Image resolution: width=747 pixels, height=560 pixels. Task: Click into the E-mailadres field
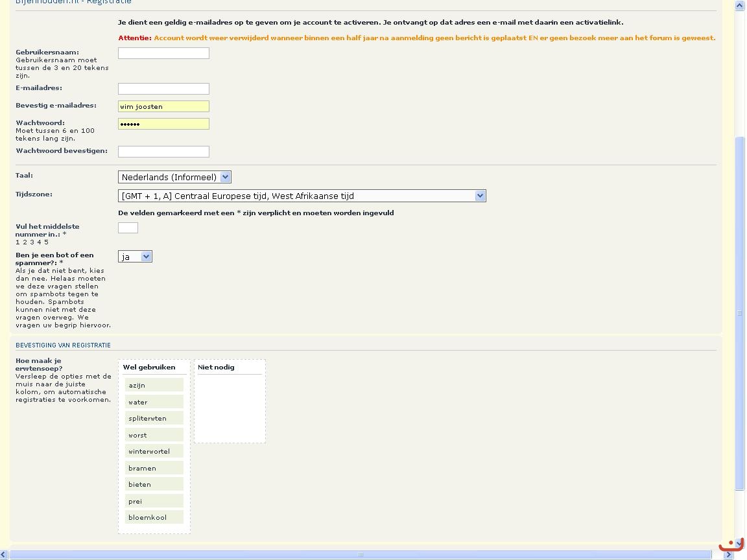pyautogui.click(x=163, y=89)
